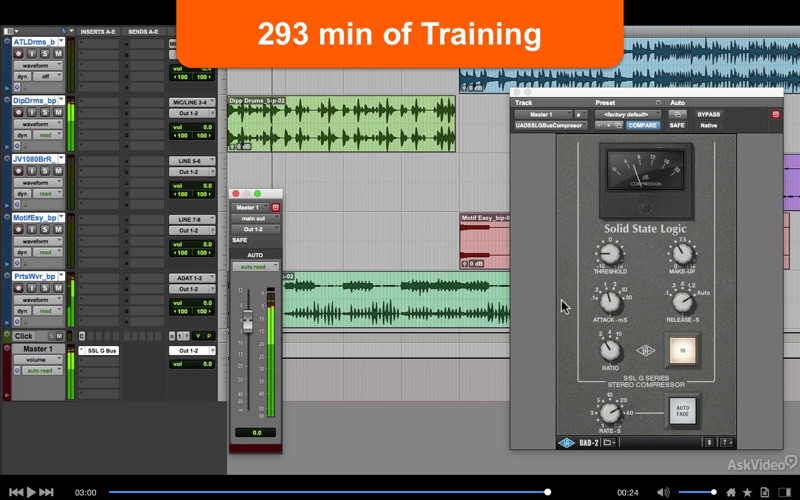Open the LINE 5-6 input selector

(192, 161)
